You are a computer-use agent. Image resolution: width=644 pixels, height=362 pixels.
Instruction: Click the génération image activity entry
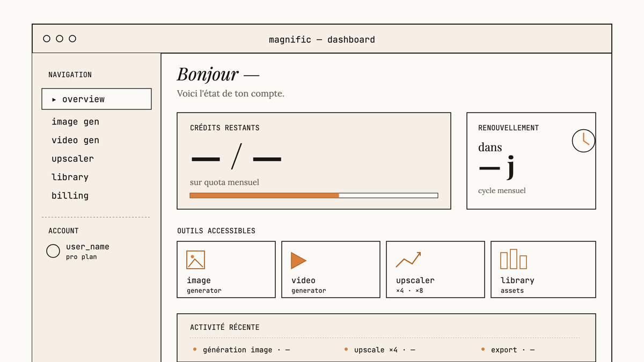[x=241, y=350]
